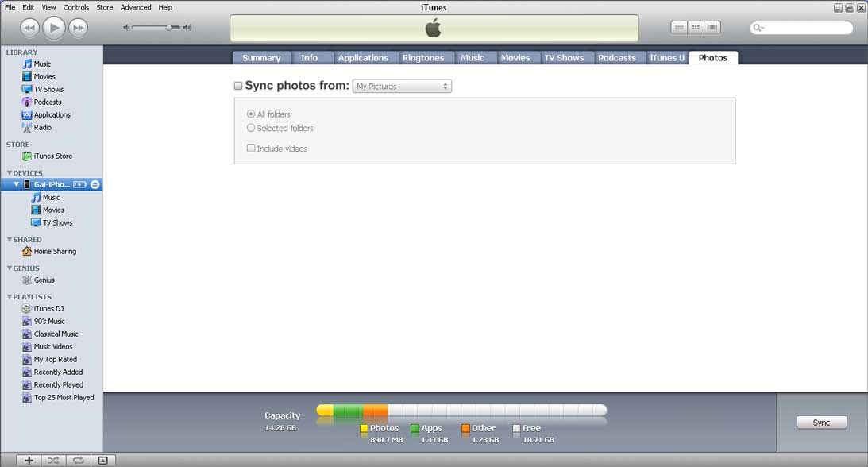Toggle repeat button at bottom

pyautogui.click(x=79, y=461)
